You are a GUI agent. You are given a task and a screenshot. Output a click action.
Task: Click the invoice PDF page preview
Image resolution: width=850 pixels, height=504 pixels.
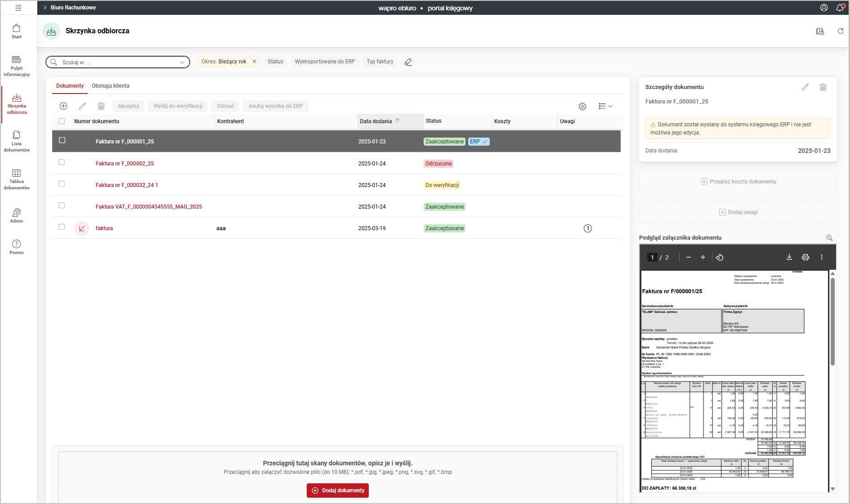click(x=734, y=381)
